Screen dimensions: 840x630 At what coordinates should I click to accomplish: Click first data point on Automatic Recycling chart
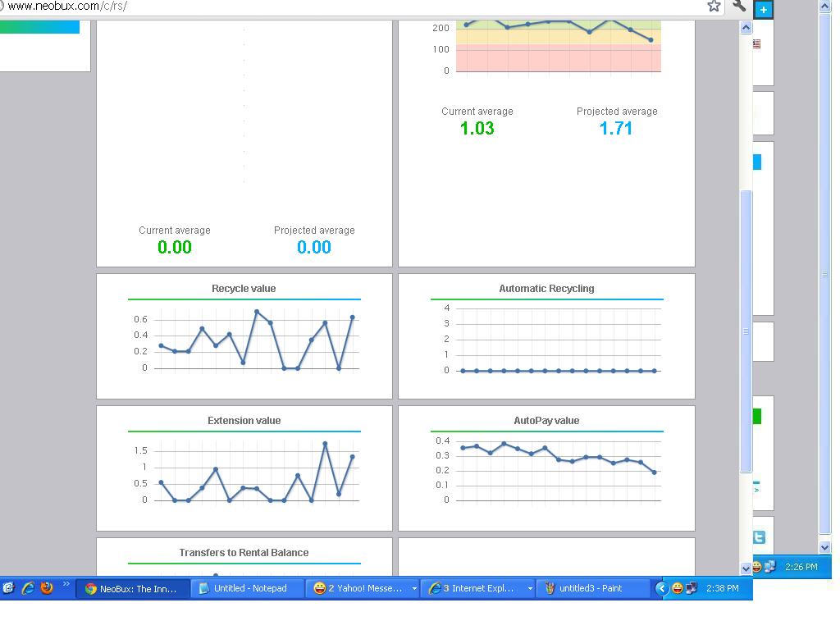[463, 371]
